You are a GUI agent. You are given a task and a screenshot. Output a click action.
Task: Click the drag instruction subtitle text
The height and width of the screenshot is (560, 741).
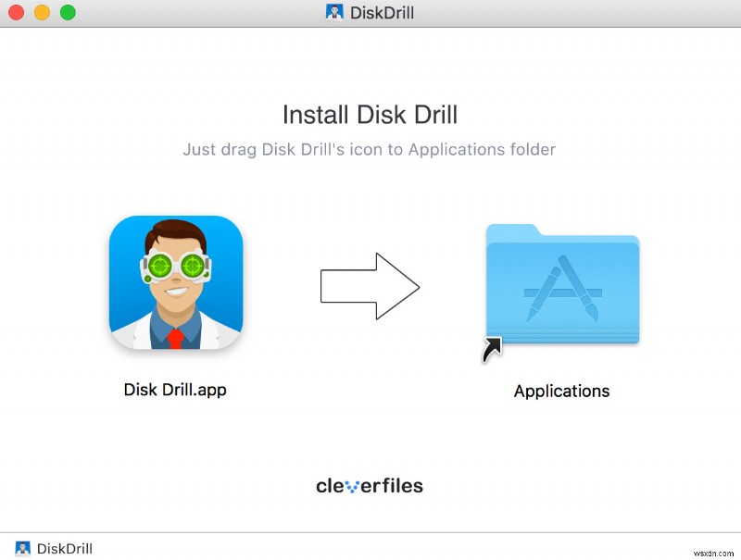370,149
